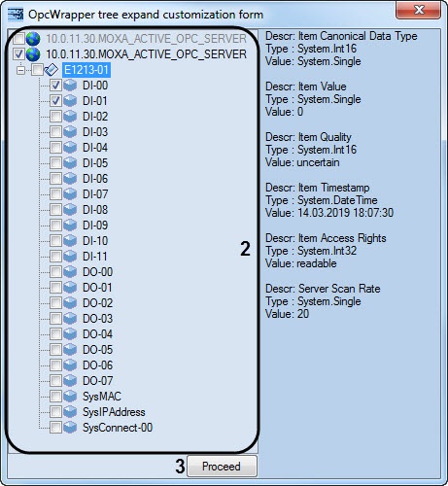Select the SysIPAddress tree item

pos(114,412)
